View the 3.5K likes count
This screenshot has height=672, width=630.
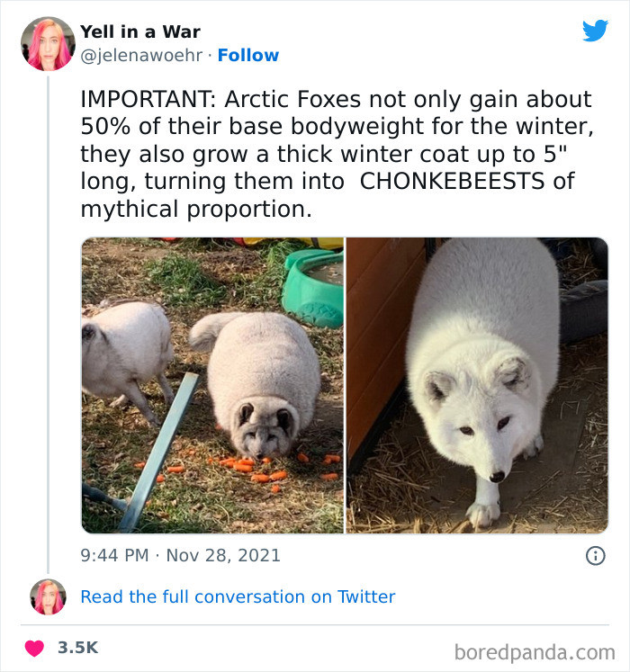tap(77, 648)
